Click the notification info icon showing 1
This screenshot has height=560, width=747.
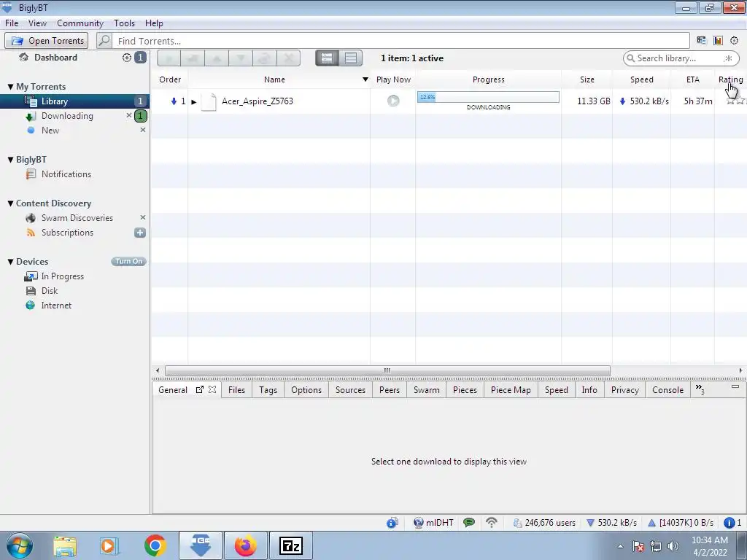(x=729, y=523)
